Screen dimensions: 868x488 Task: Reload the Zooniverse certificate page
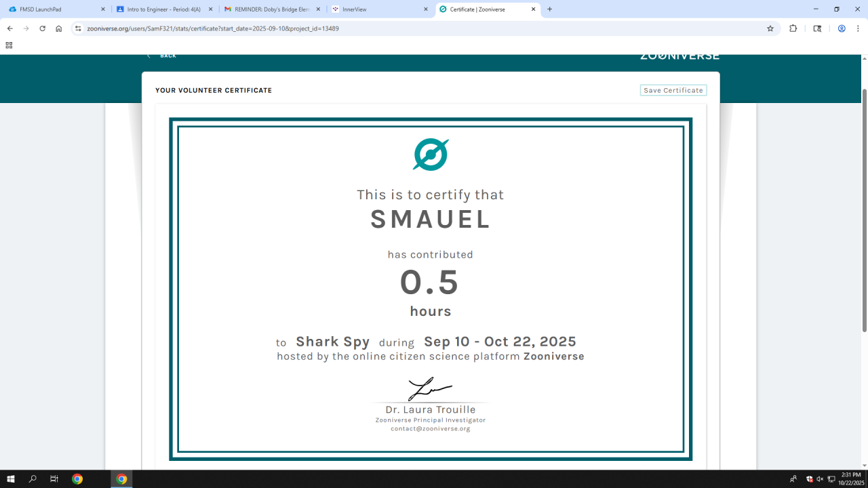43,28
